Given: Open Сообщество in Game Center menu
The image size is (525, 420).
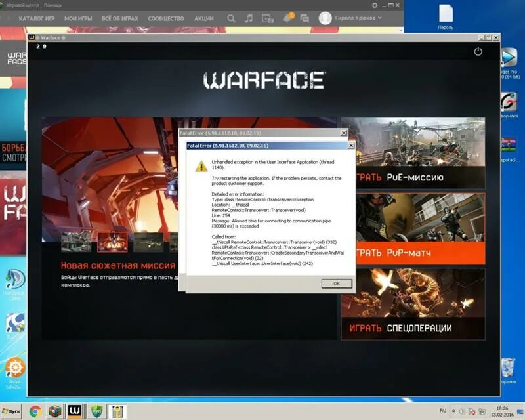Looking at the screenshot, I should [166, 18].
